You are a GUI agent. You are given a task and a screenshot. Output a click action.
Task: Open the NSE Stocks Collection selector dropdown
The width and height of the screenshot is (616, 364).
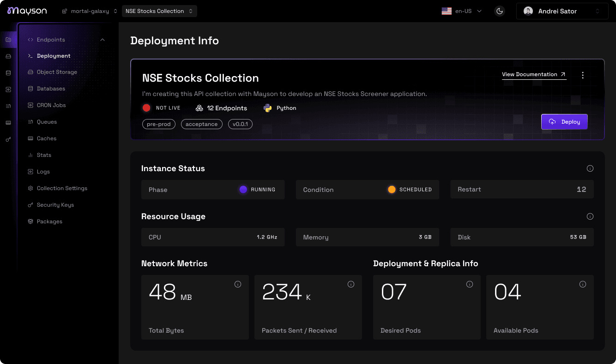[x=159, y=11]
